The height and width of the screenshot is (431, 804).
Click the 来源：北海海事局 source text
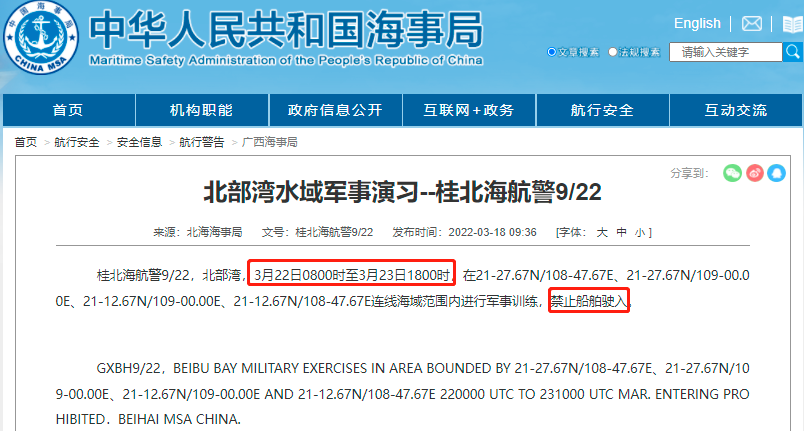(198, 232)
